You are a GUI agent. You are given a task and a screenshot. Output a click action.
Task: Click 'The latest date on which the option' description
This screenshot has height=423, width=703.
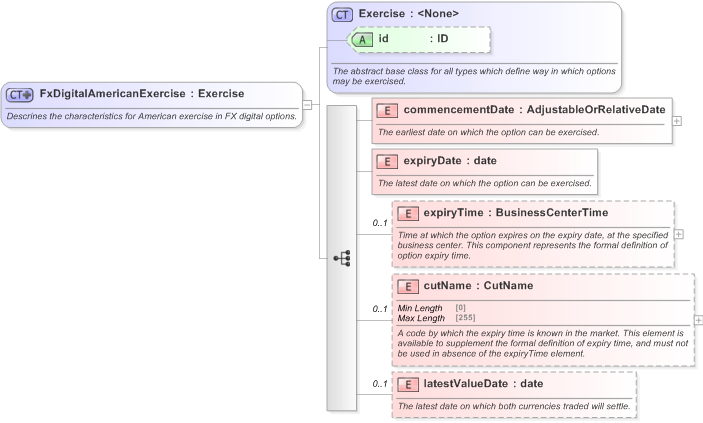pos(485,183)
